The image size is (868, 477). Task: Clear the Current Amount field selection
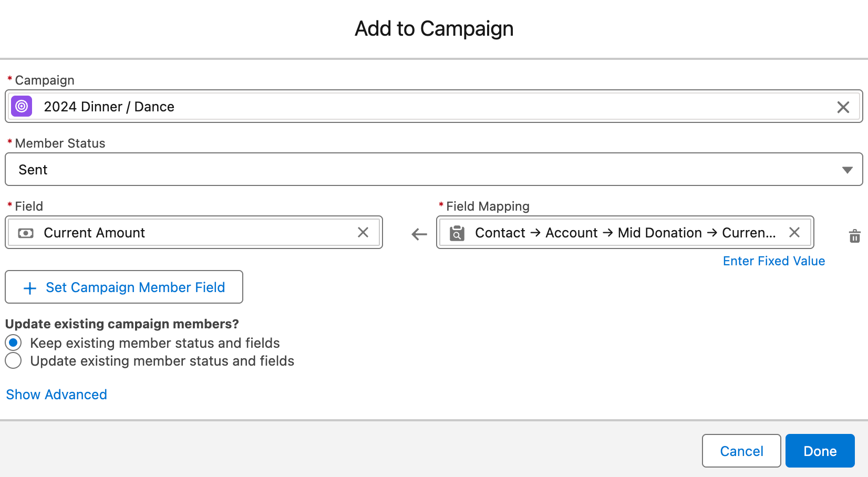pyautogui.click(x=363, y=232)
